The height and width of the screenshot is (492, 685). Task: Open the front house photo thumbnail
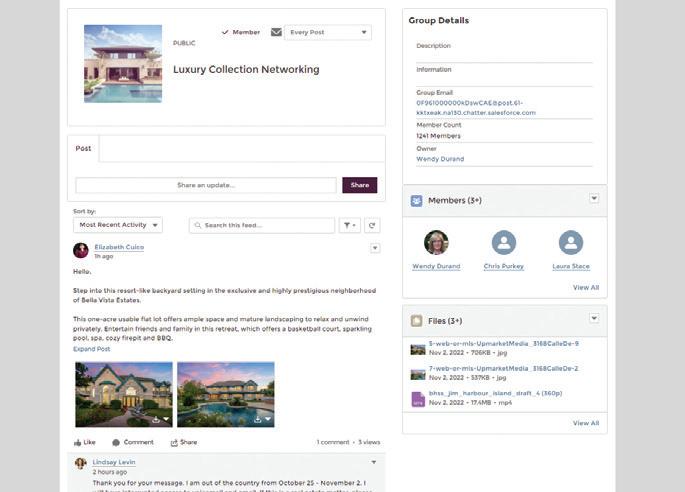point(124,395)
